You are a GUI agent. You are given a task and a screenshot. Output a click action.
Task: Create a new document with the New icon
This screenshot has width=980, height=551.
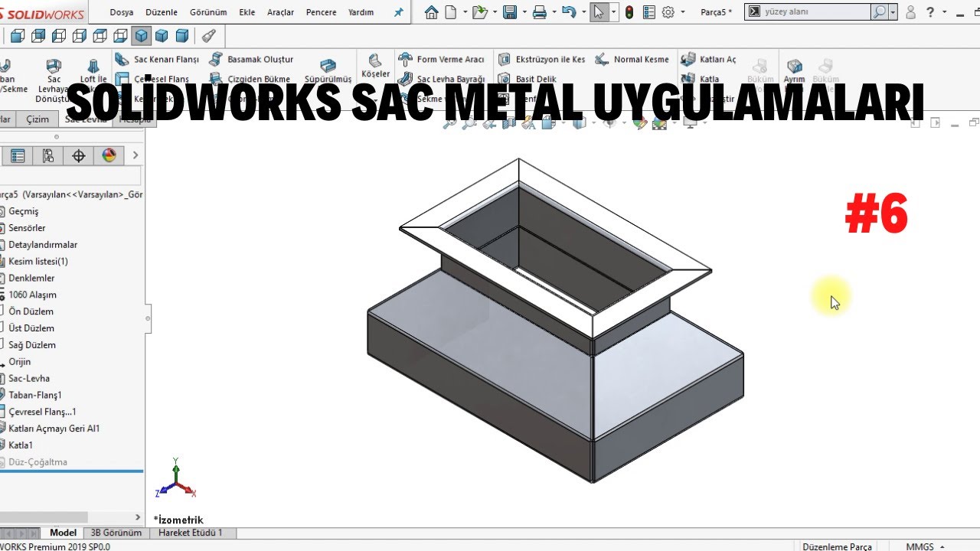[450, 12]
